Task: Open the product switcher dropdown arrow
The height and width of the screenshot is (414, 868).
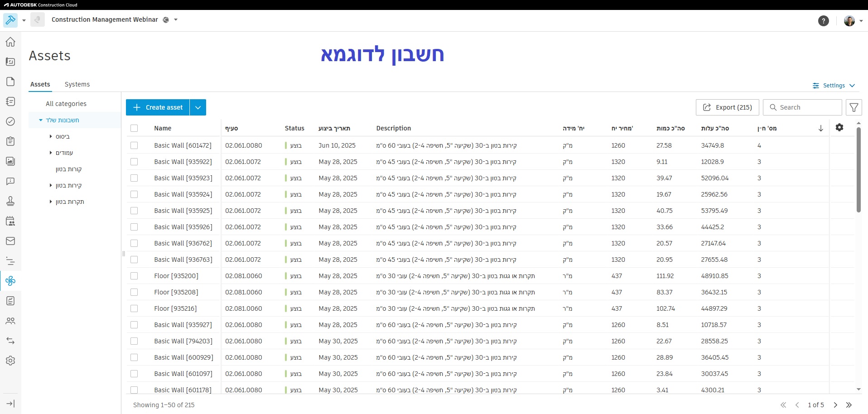Action: click(x=24, y=20)
